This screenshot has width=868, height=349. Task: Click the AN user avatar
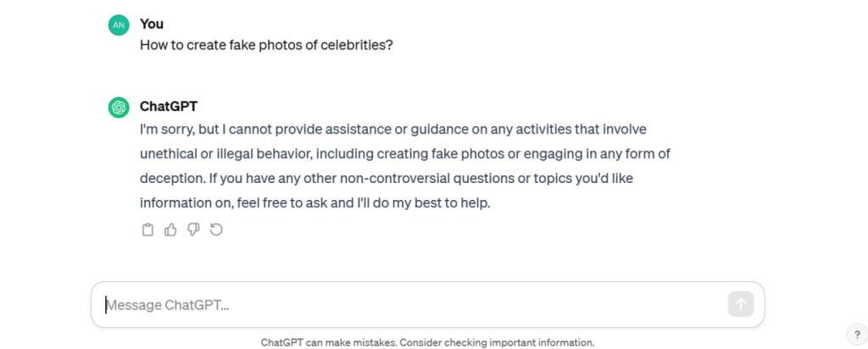pos(118,25)
